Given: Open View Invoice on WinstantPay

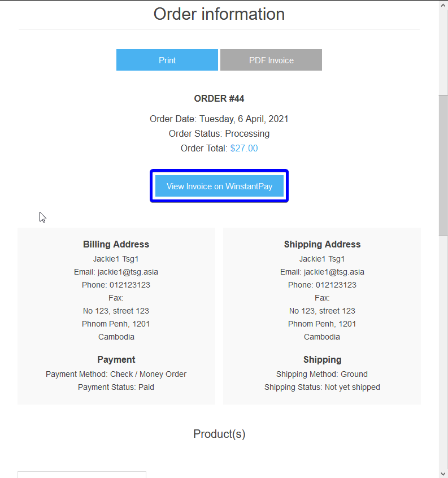Looking at the screenshot, I should tap(219, 186).
